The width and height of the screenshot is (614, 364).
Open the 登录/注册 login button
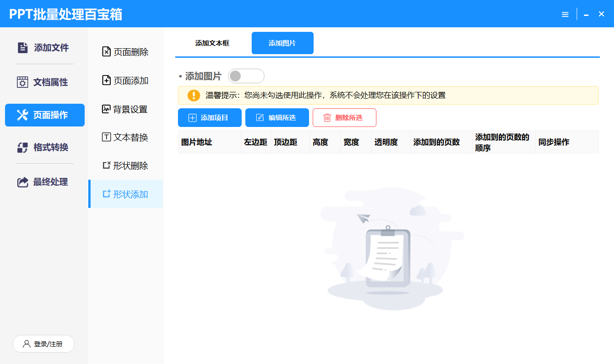[44, 344]
